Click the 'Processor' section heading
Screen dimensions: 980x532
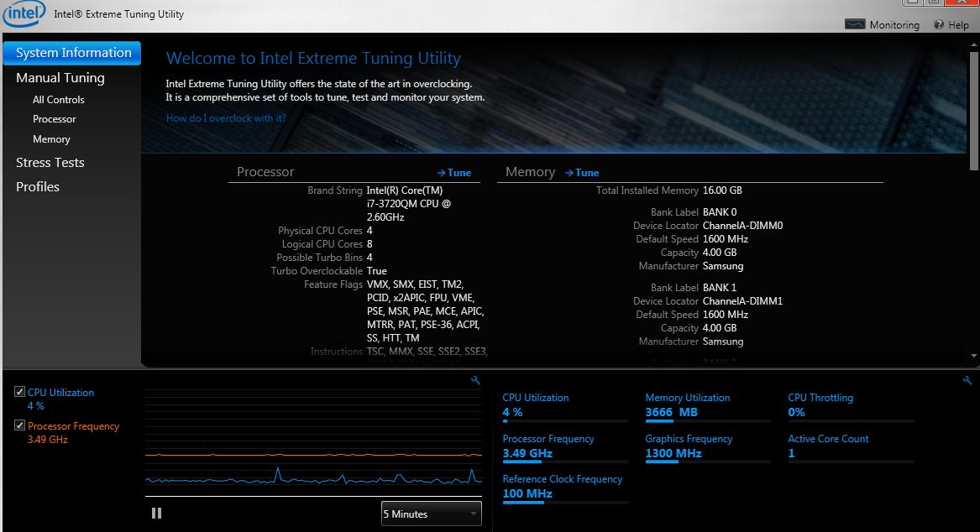265,172
